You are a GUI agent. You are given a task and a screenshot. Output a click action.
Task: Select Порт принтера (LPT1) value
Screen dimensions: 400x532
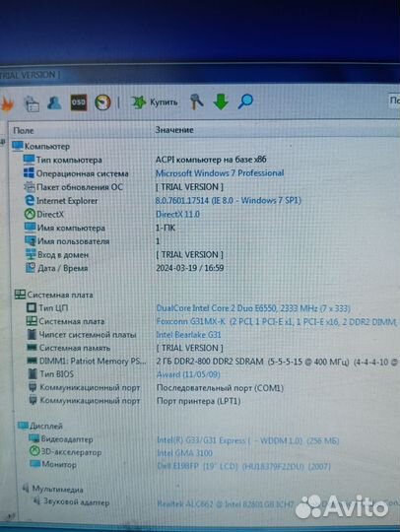[x=198, y=401]
